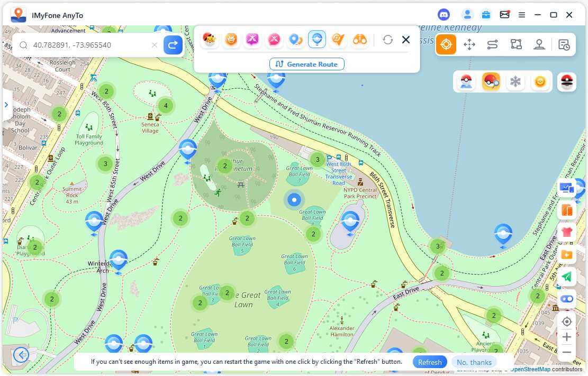Open the mail messages icon
This screenshot has height=376, width=588.
pos(505,15)
